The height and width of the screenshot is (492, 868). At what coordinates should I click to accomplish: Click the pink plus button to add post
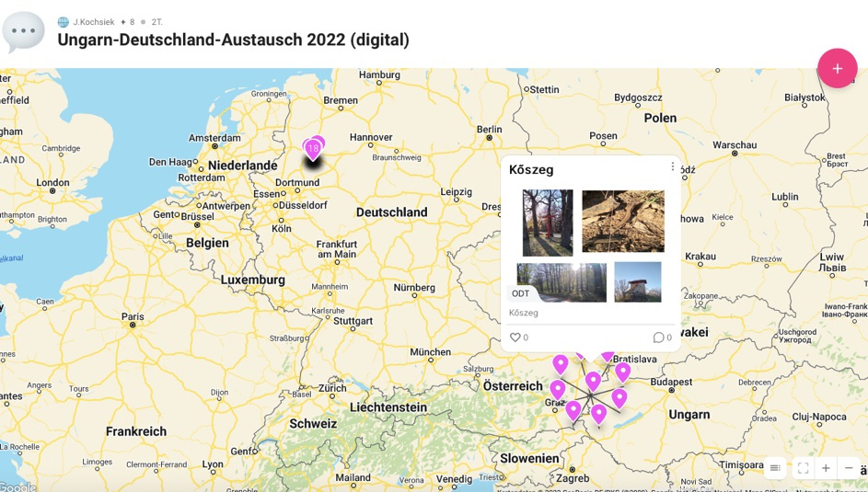(837, 69)
